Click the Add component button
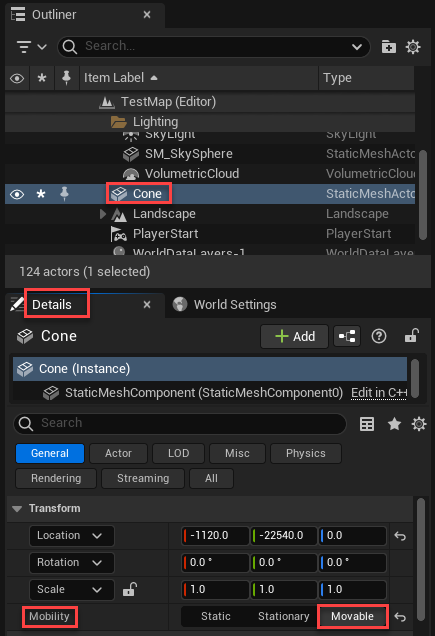The image size is (435, 636). point(294,336)
